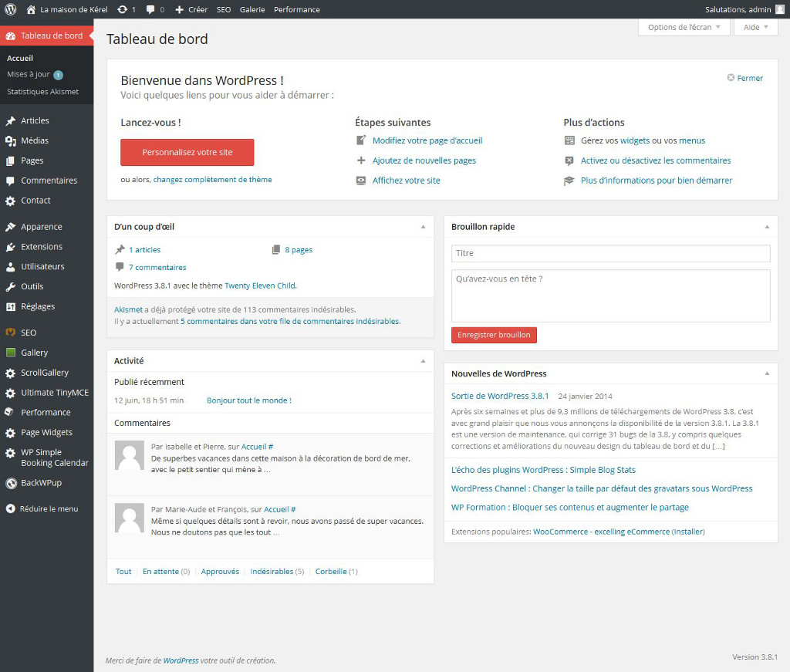Image resolution: width=790 pixels, height=672 pixels.
Task: Click the Pages icon in sidebar
Action: coord(11,160)
